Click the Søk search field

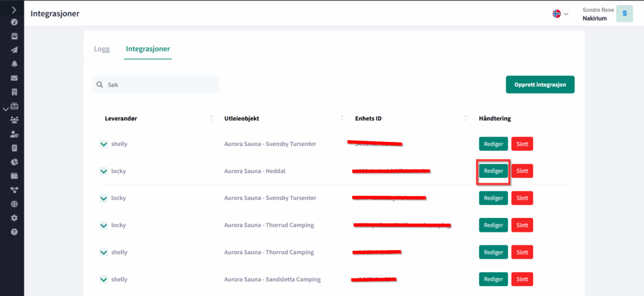156,85
